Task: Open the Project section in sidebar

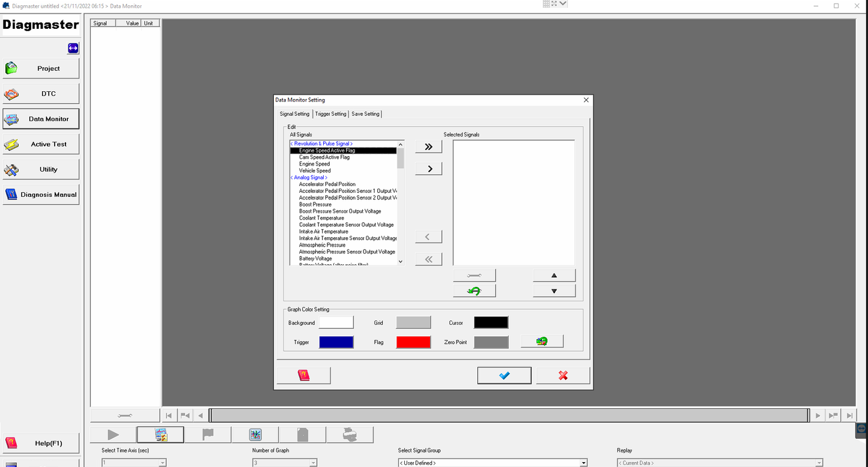Action: point(41,68)
